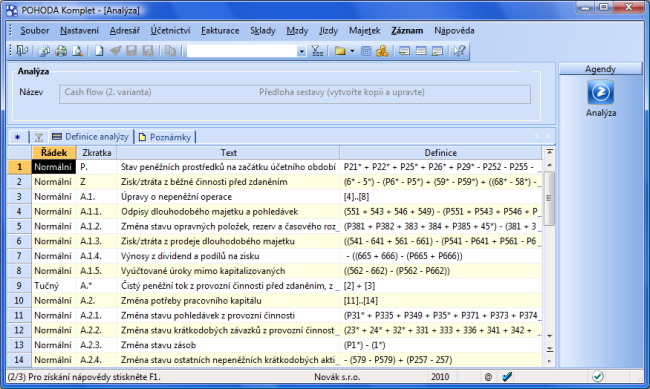Click the star tab icon left of filter
The width and height of the screenshot is (650, 389).
click(x=17, y=137)
